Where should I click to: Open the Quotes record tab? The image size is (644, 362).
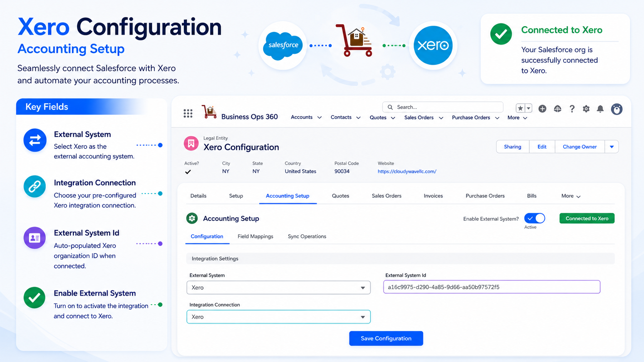coord(340,196)
